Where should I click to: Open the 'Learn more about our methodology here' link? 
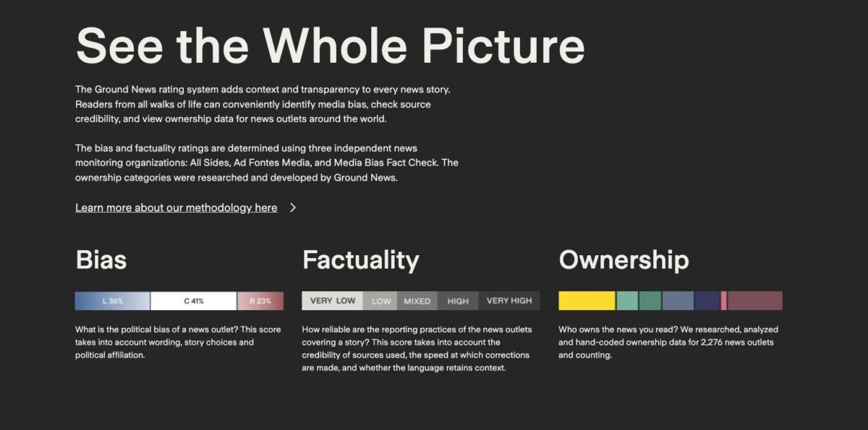click(x=176, y=207)
